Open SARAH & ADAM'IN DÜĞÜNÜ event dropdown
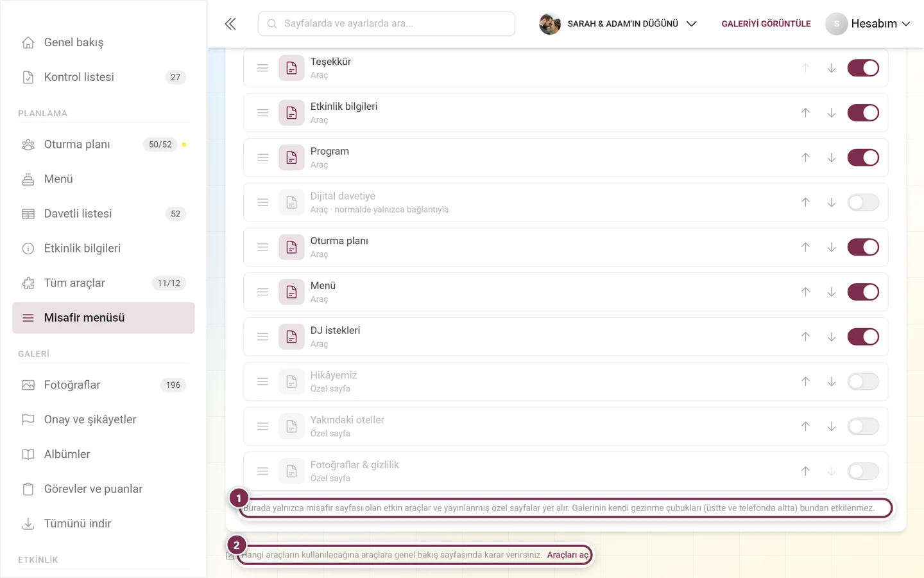 coord(618,24)
